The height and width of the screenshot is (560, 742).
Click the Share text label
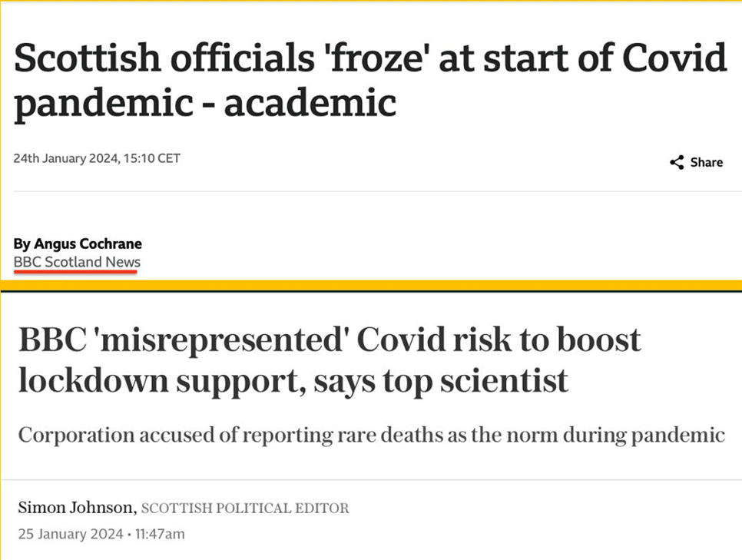coord(706,162)
